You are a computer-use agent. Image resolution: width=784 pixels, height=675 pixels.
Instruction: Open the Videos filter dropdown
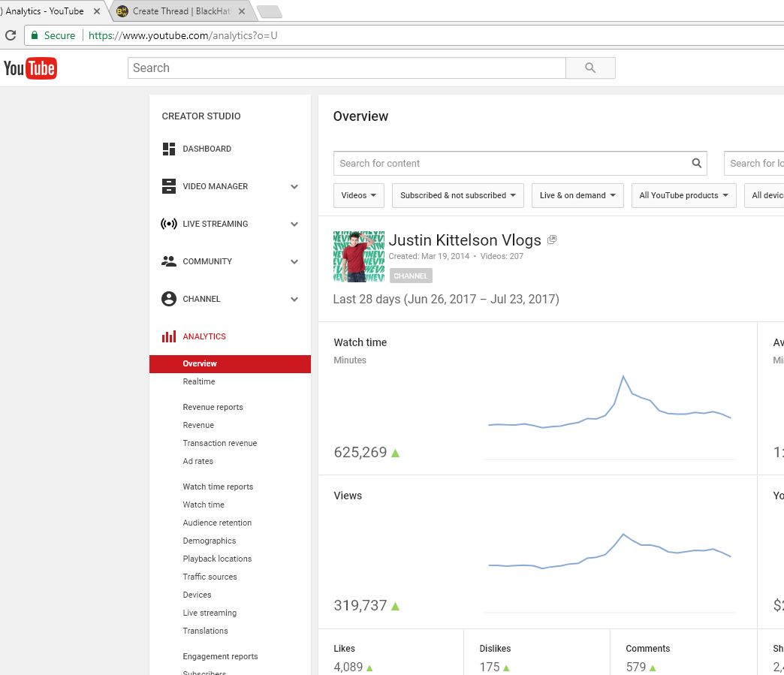(x=358, y=195)
